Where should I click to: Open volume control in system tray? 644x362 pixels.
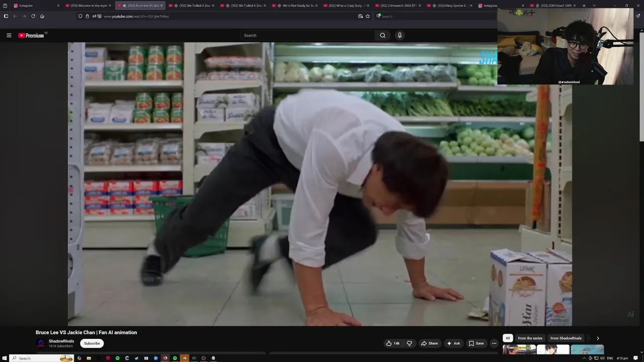(602, 358)
